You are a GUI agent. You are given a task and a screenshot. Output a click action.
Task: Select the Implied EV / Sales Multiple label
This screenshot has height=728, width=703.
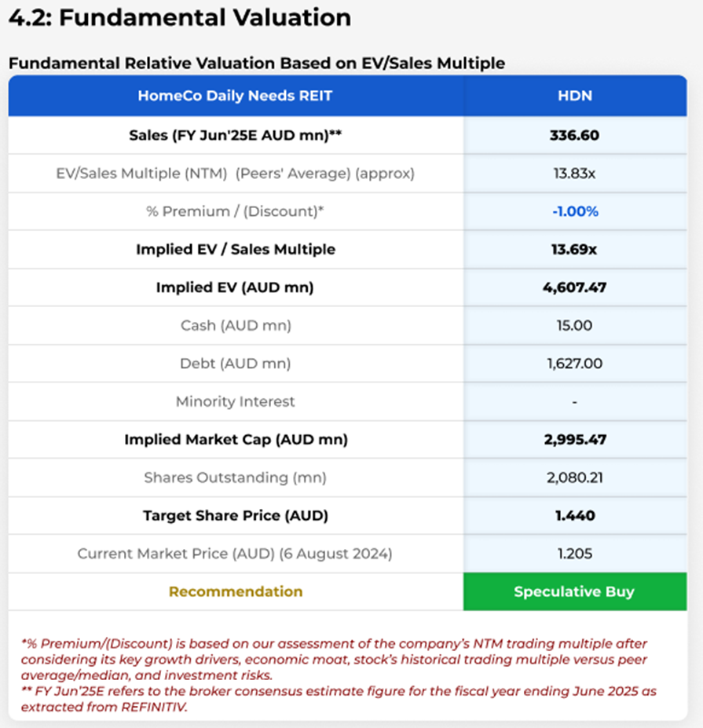tap(235, 250)
